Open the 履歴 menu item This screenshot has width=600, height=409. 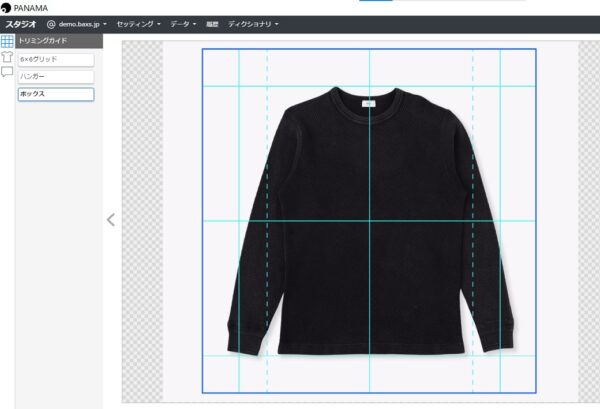click(212, 23)
